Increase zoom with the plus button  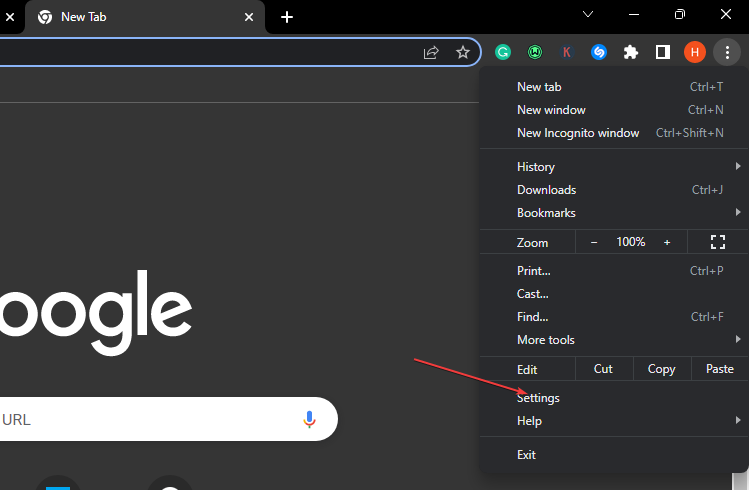(x=667, y=242)
